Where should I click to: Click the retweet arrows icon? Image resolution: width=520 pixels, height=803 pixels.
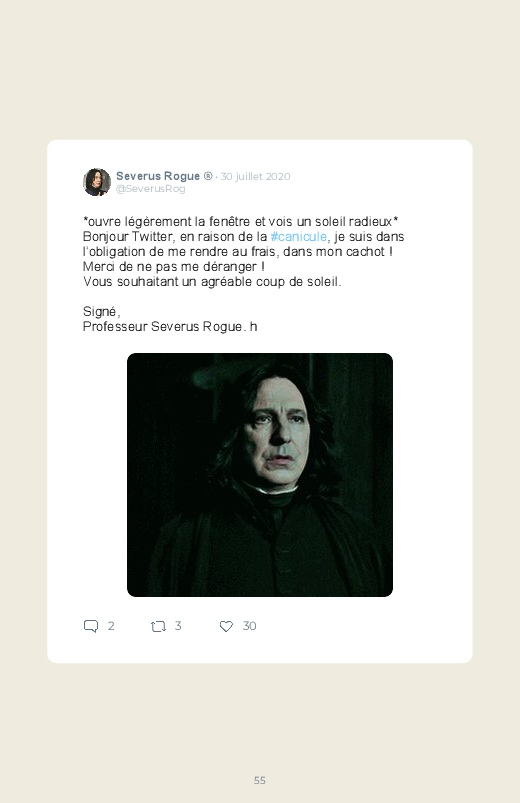click(158, 626)
